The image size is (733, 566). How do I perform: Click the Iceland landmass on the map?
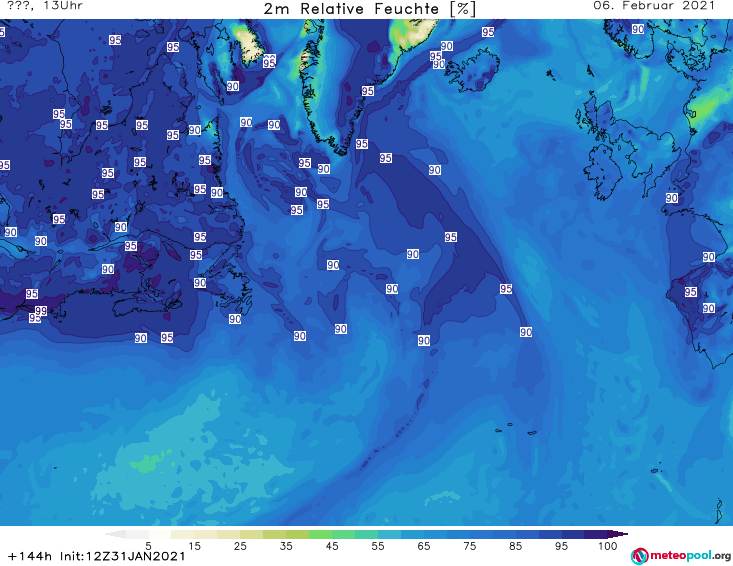point(472,70)
